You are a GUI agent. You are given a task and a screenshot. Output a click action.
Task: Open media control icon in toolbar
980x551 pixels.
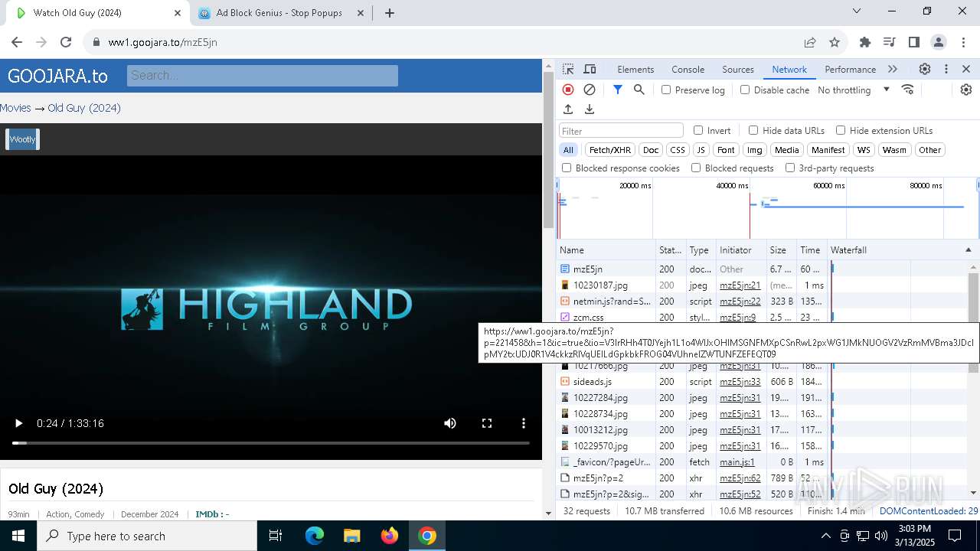click(890, 42)
